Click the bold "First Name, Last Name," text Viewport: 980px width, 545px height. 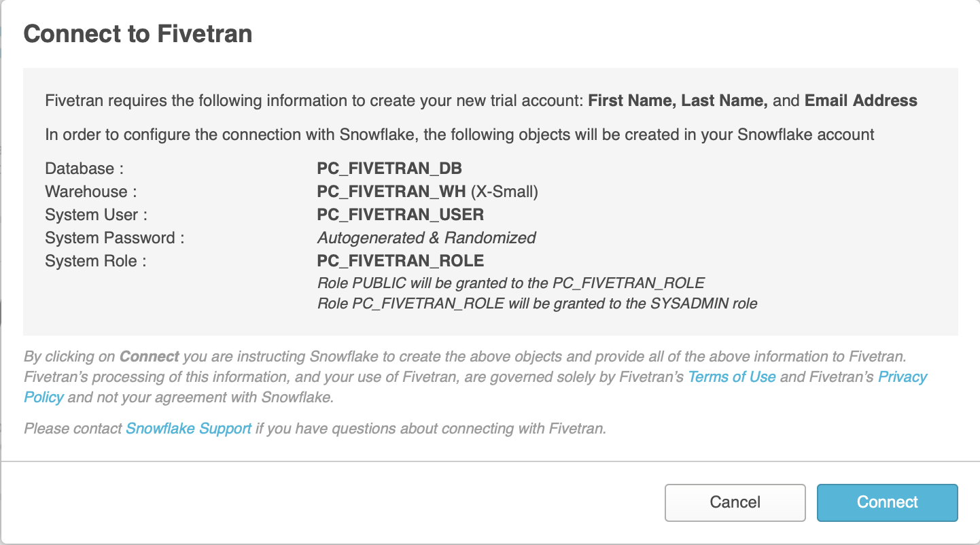[x=678, y=101]
